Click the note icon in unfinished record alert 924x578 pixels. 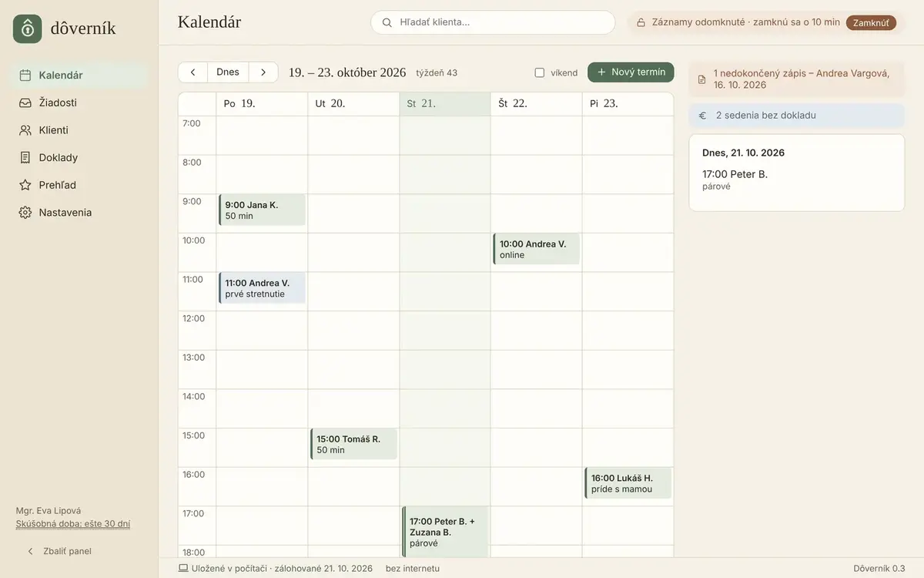701,79
